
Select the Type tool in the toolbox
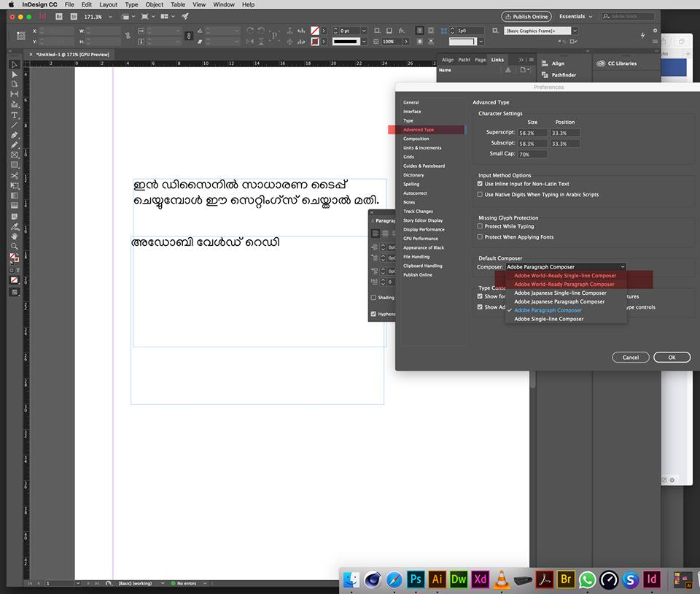point(14,115)
